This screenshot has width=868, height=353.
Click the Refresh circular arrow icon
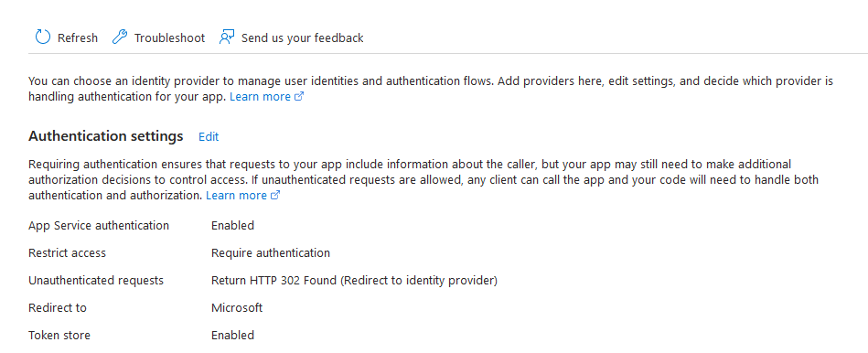(43, 37)
